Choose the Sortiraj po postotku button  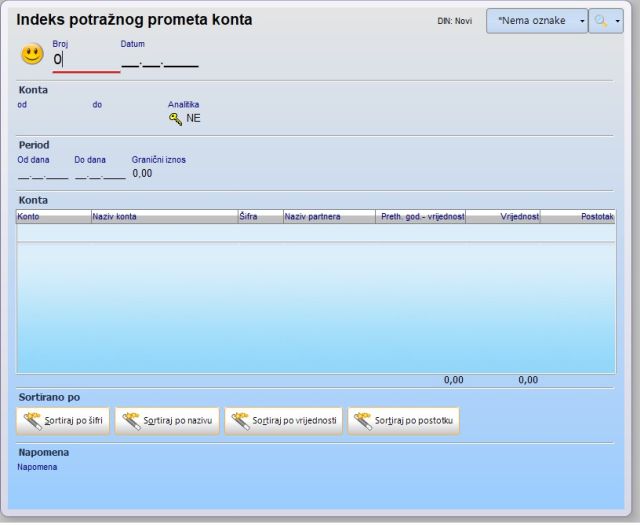click(x=405, y=421)
